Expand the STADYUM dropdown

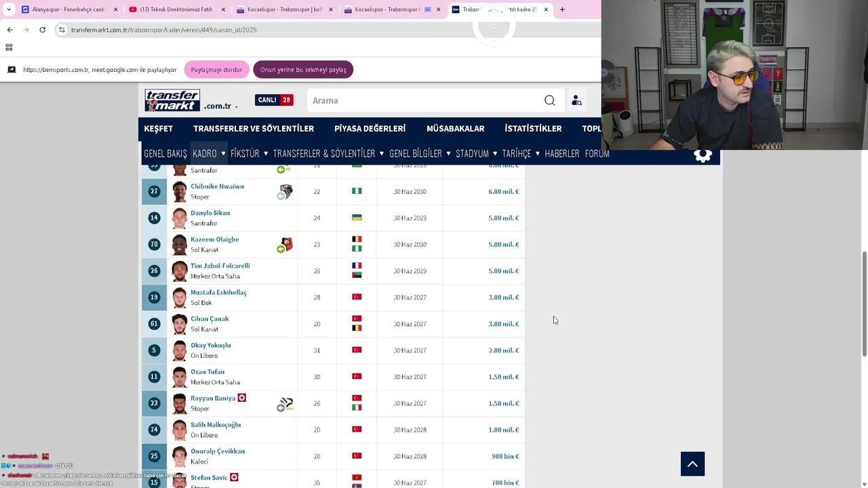tap(495, 153)
